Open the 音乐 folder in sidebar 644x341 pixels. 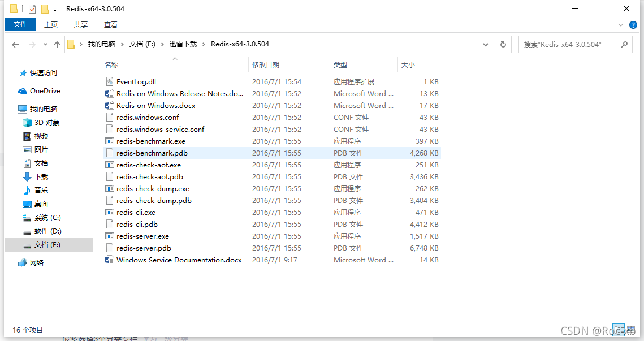pyautogui.click(x=36, y=190)
